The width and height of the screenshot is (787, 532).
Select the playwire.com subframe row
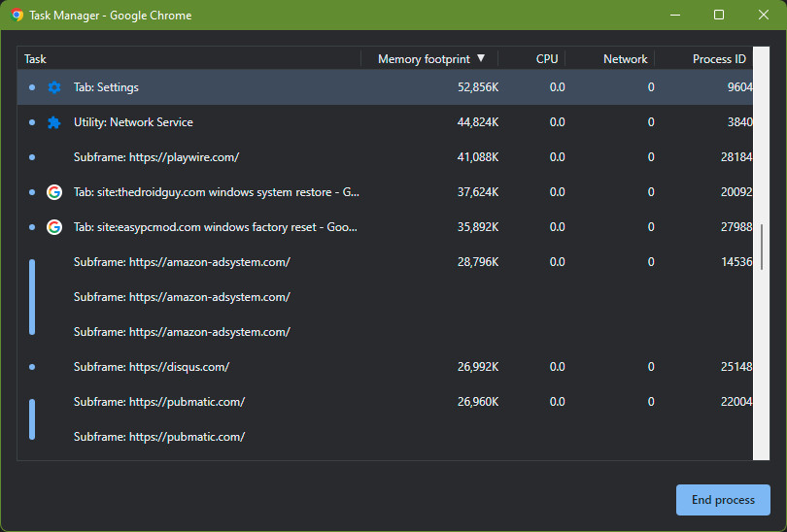[385, 157]
